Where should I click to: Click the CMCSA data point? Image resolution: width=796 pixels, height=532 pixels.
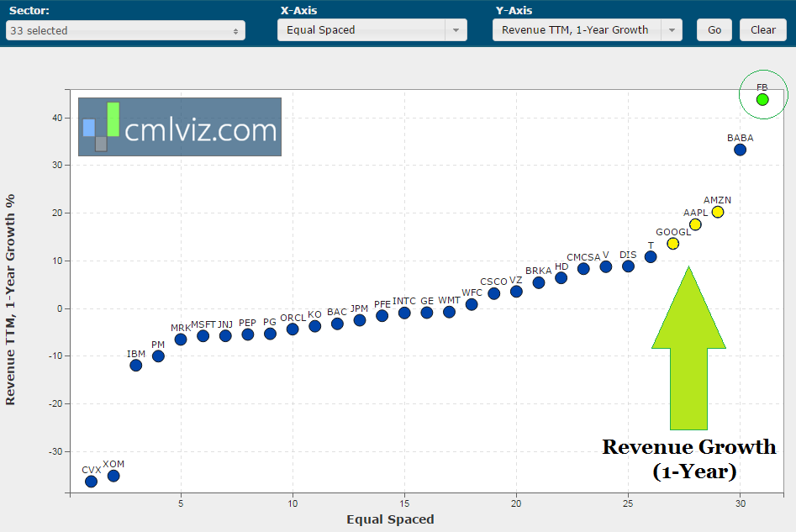(x=583, y=269)
